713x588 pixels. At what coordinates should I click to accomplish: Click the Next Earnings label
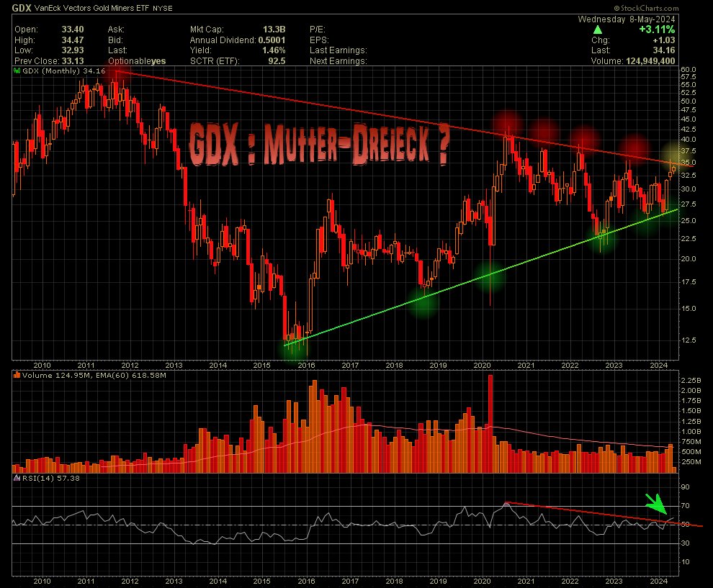click(x=338, y=61)
